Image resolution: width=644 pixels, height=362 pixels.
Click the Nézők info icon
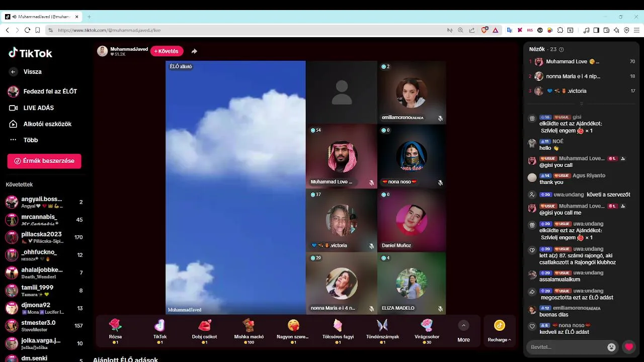[561, 49]
